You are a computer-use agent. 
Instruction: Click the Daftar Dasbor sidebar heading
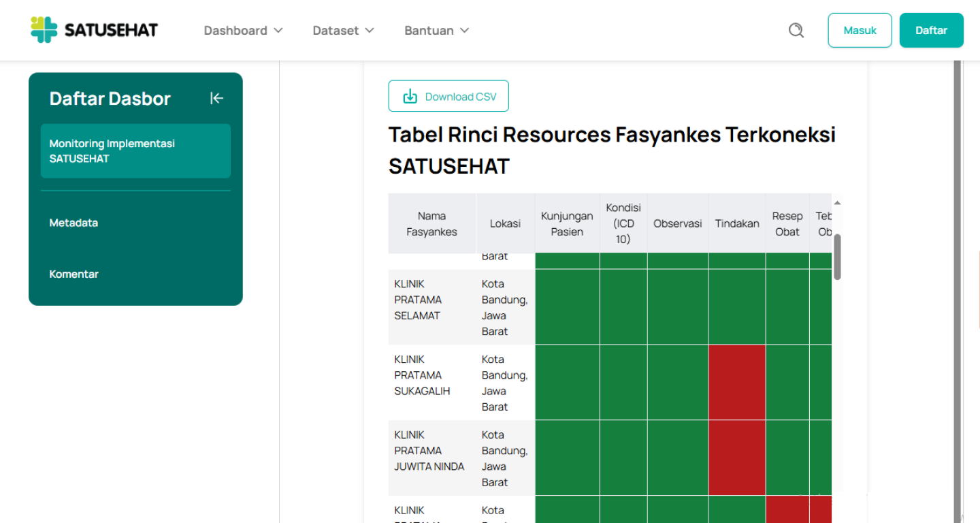(x=110, y=99)
